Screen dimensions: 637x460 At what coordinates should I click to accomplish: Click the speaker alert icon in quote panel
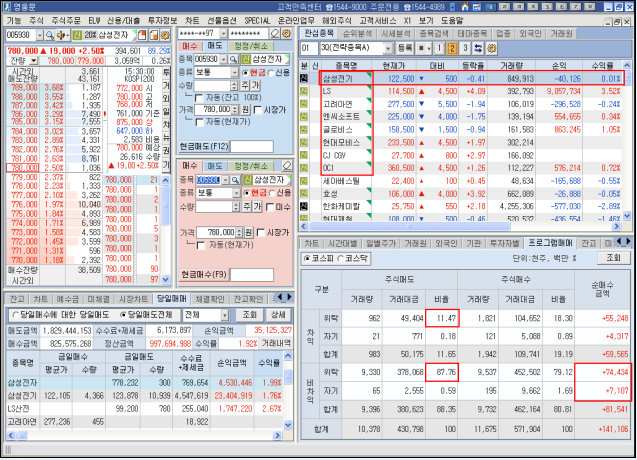click(61, 35)
